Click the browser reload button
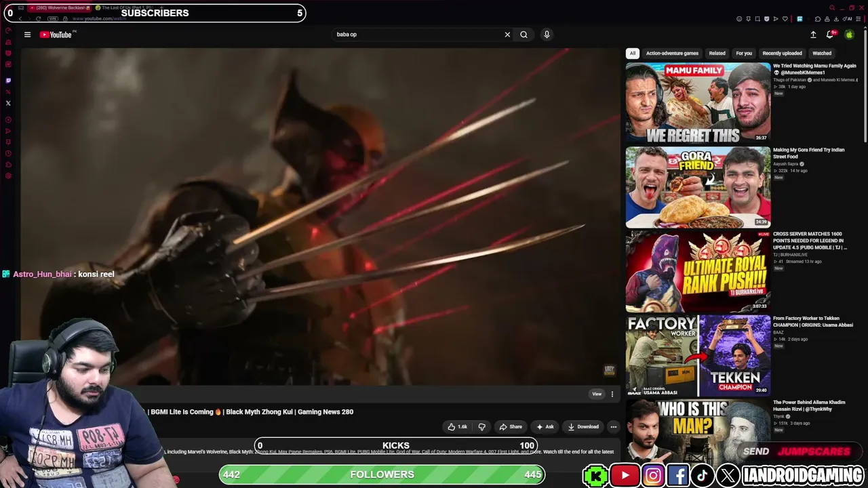The width and height of the screenshot is (868, 488). tap(38, 19)
